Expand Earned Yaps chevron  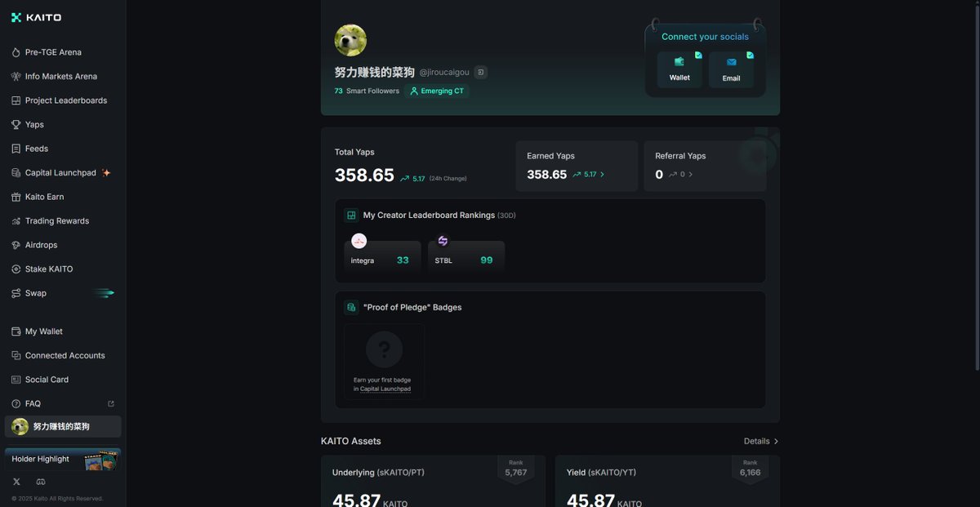click(603, 175)
